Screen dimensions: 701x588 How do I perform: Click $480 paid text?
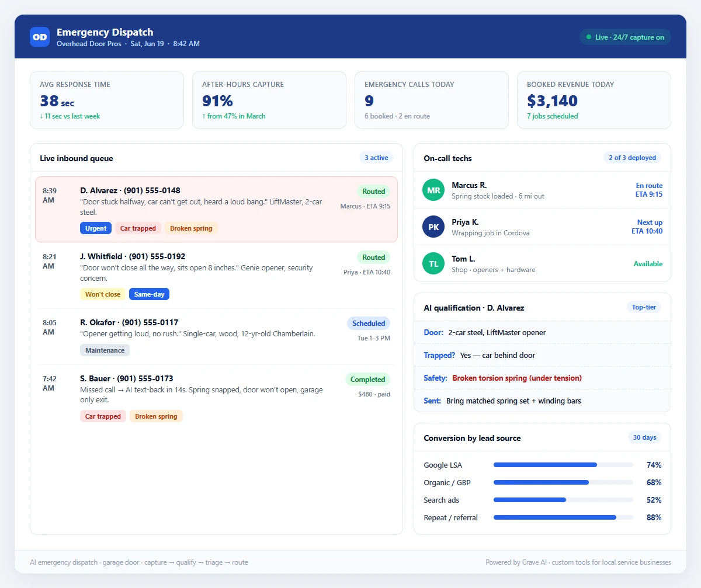(x=374, y=394)
